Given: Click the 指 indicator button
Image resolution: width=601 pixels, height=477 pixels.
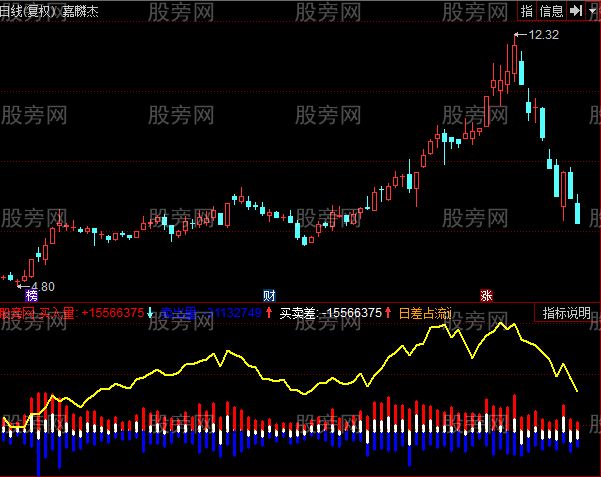Looking at the screenshot, I should coord(527,11).
